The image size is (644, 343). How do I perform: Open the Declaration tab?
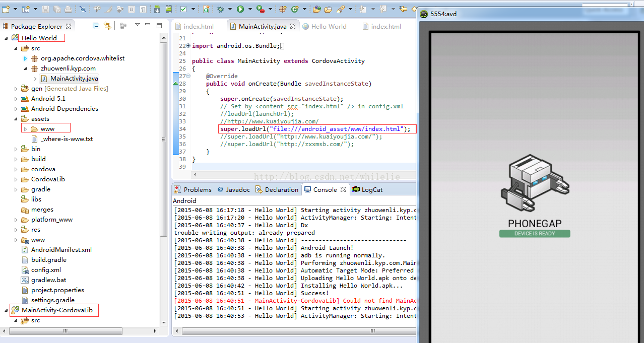pyautogui.click(x=277, y=189)
